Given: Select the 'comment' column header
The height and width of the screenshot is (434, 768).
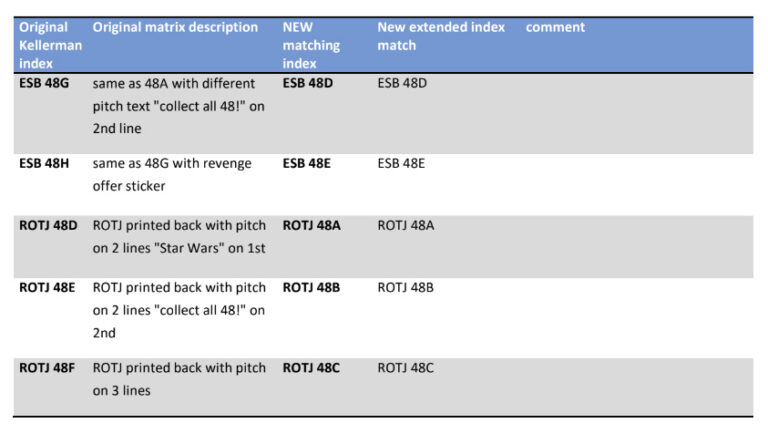Looking at the screenshot, I should coord(555,27).
